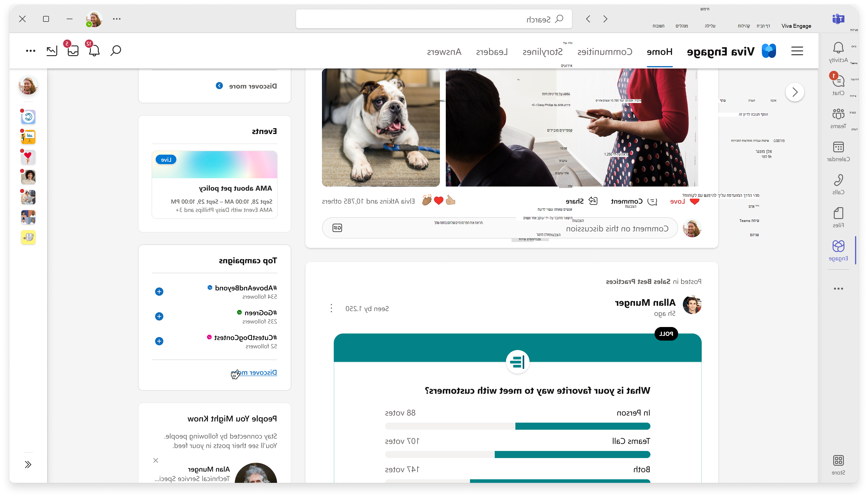The width and height of the screenshot is (868, 497).
Task: Open the yellow presentation chart community icon
Action: (x=28, y=137)
